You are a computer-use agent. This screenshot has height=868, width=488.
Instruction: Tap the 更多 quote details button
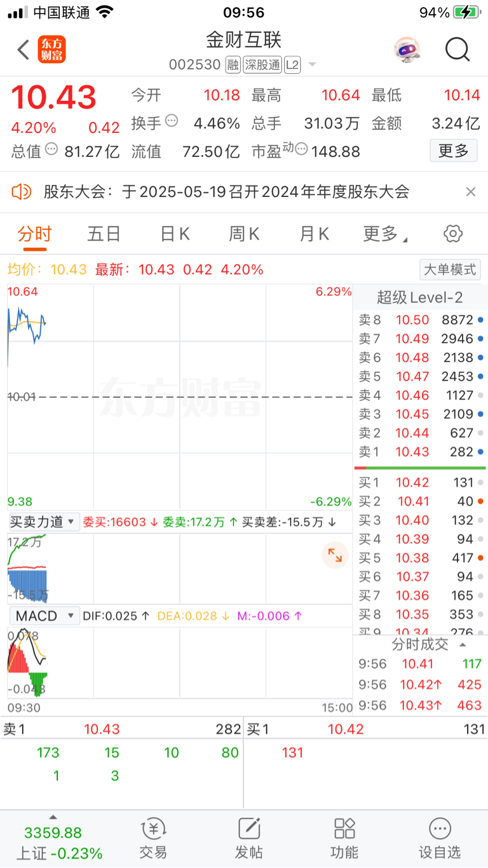point(454,151)
